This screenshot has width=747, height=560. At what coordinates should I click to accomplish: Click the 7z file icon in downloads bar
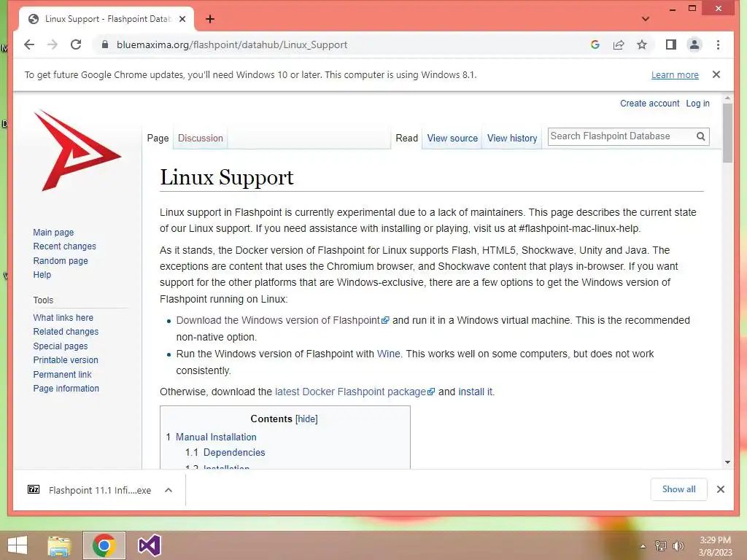pos(34,489)
